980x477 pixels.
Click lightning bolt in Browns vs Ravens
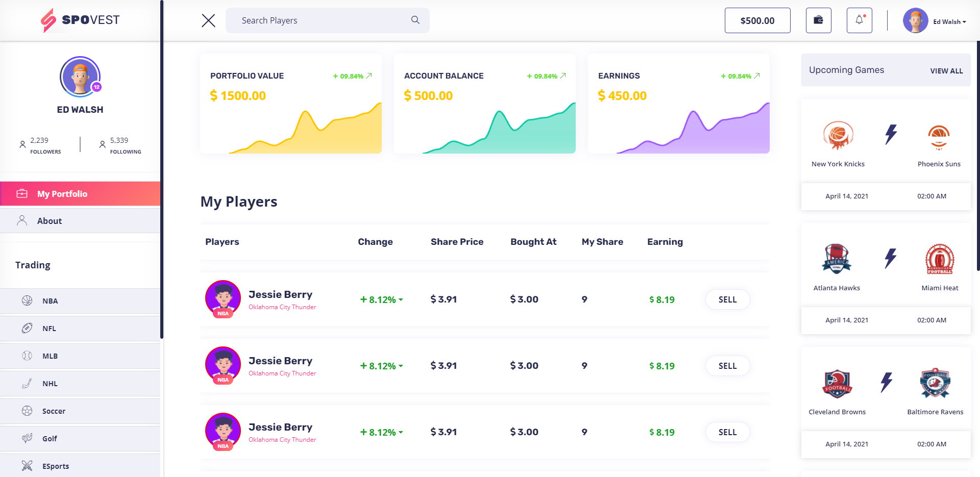pos(887,382)
